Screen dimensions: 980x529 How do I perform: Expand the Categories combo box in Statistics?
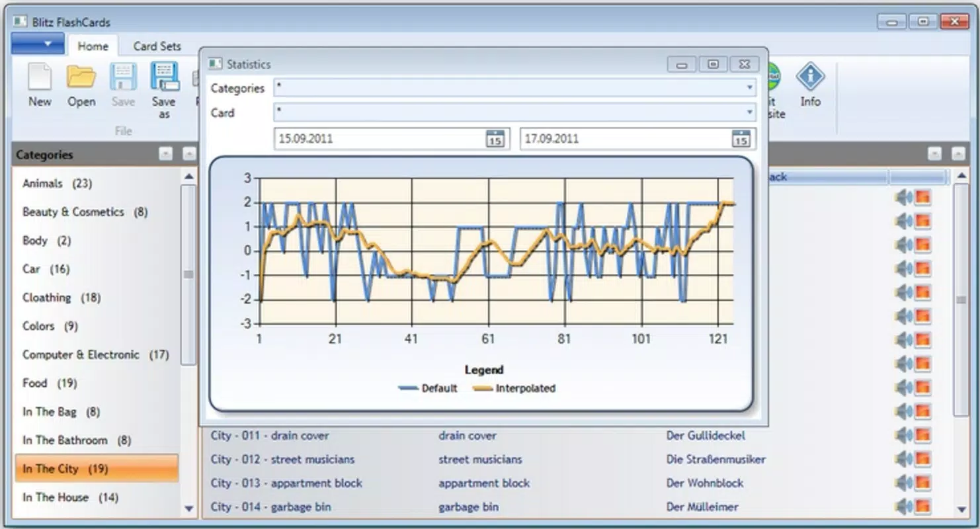click(x=749, y=88)
